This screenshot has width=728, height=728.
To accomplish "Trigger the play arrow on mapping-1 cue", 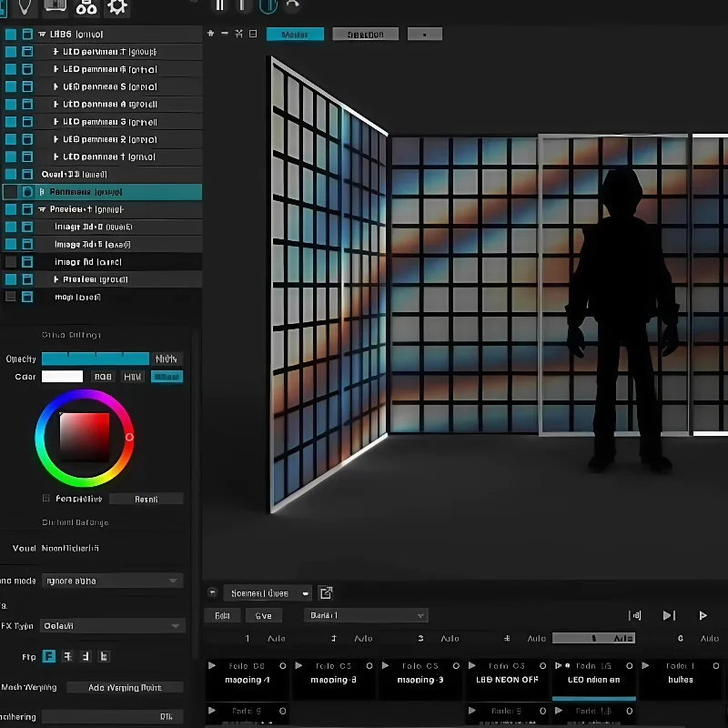I will tap(213, 666).
